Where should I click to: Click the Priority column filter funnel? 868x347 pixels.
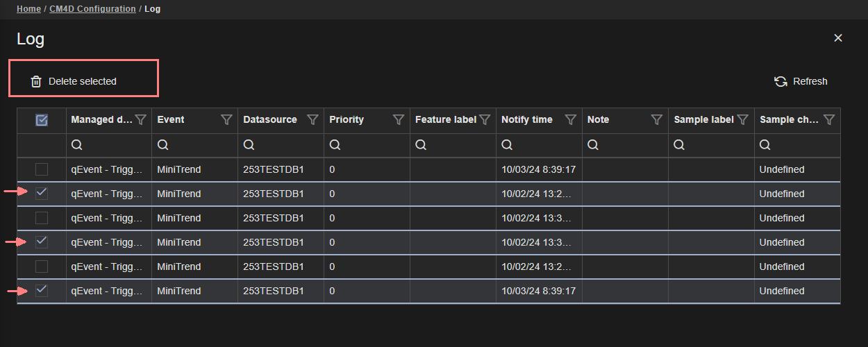tap(399, 120)
